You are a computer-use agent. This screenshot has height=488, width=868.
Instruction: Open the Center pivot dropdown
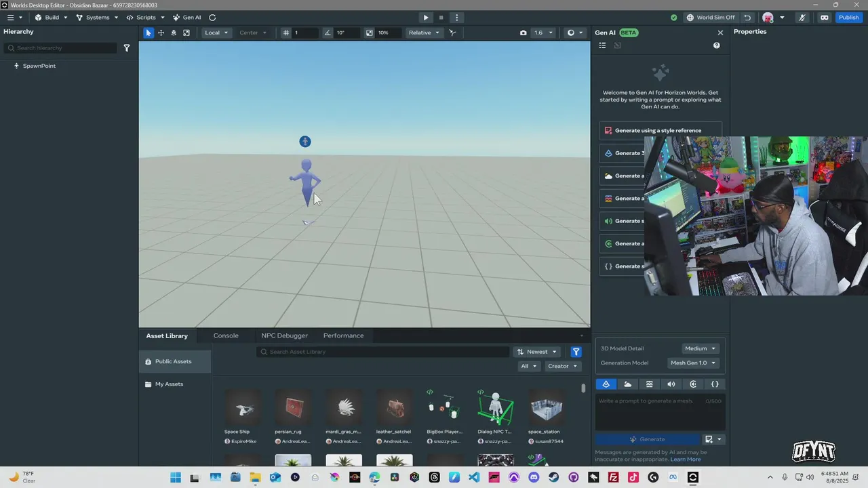click(253, 33)
